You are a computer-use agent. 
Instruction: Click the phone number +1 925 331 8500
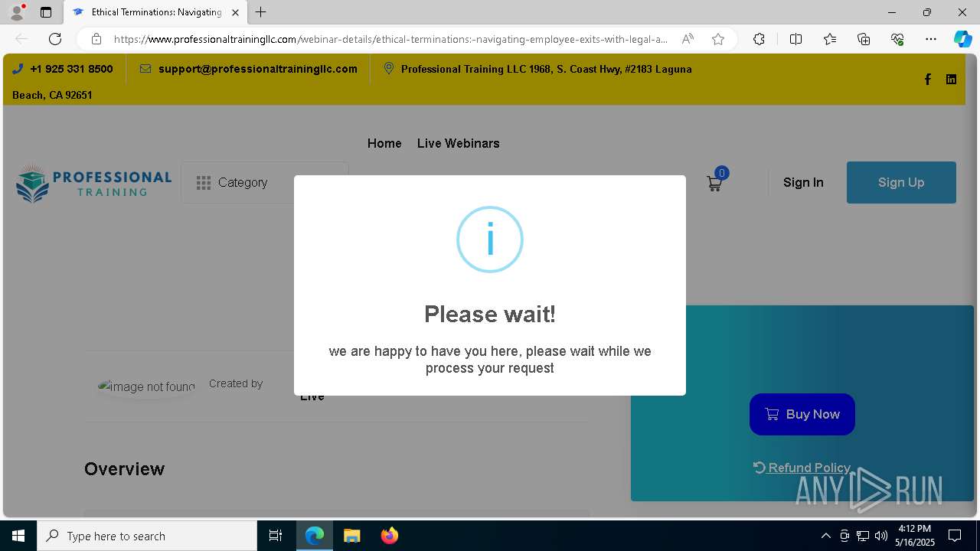(x=71, y=69)
